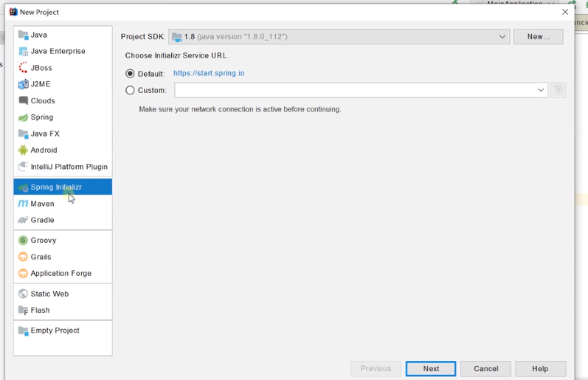Select the Java FX folder icon
The image size is (588, 380).
pos(24,134)
